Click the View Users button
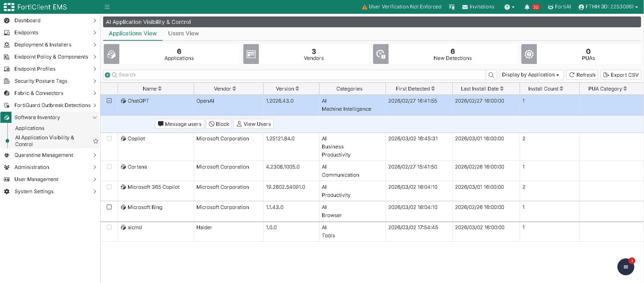 tap(253, 124)
